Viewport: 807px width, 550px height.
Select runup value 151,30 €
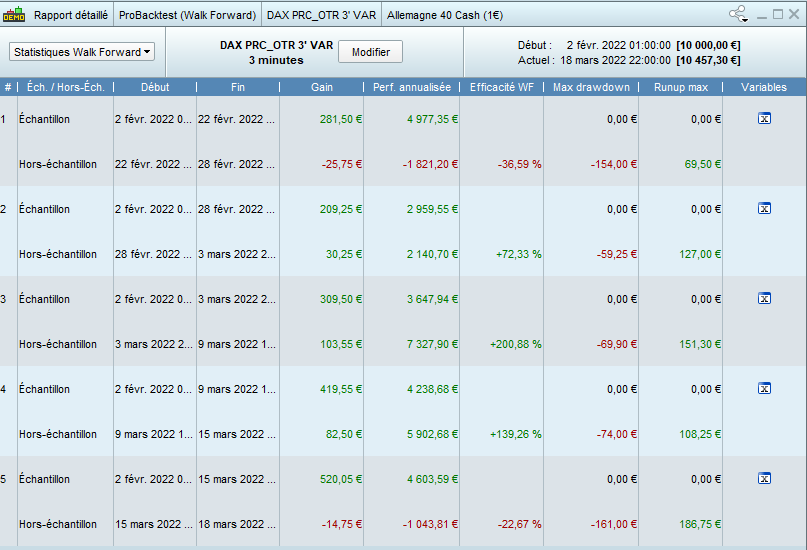(700, 344)
